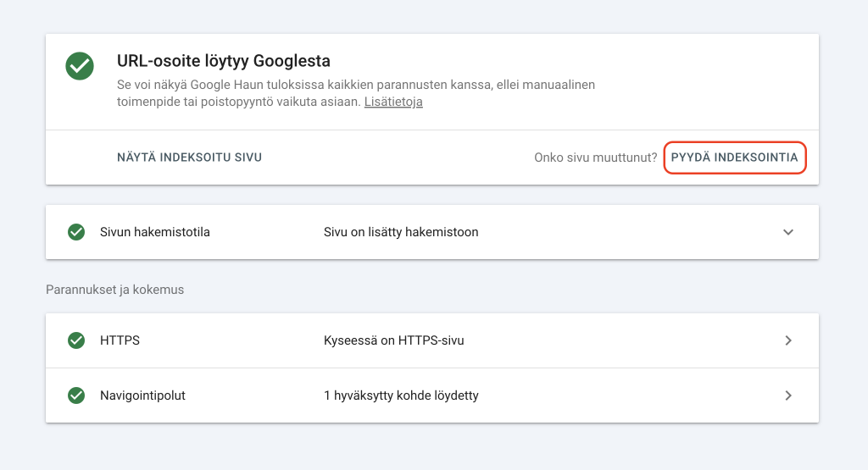Click the green check icon next to Sivun hakemistotila
868x470 pixels.
point(76,232)
